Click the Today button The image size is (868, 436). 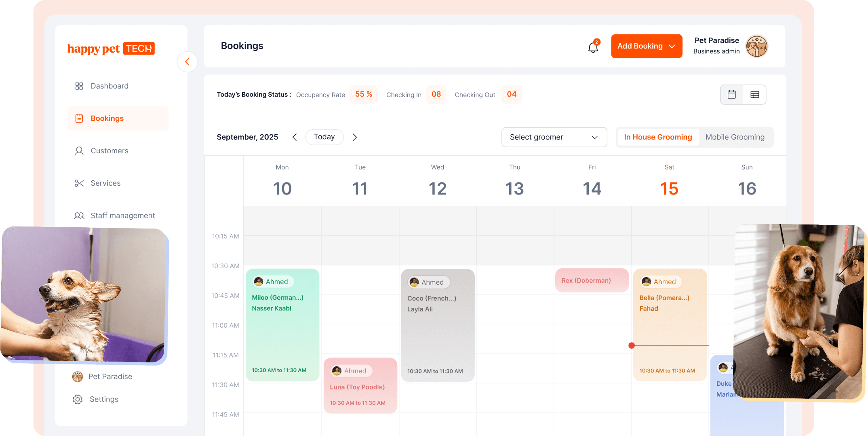(x=324, y=137)
